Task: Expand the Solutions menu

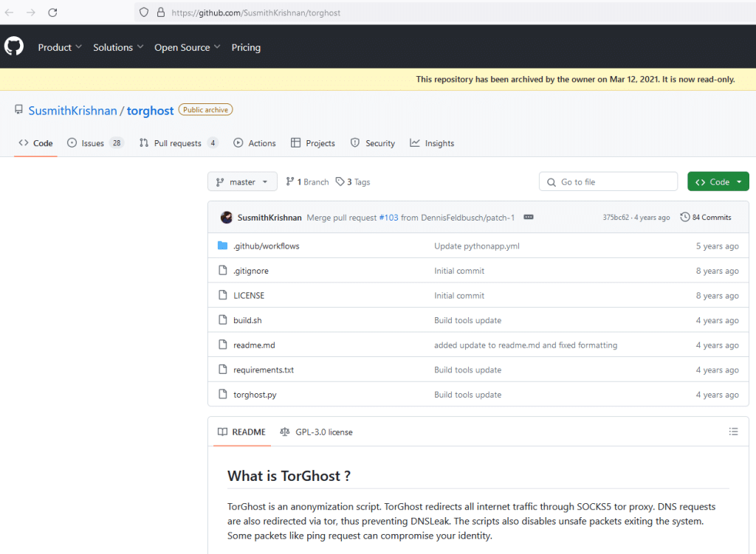Action: click(118, 47)
